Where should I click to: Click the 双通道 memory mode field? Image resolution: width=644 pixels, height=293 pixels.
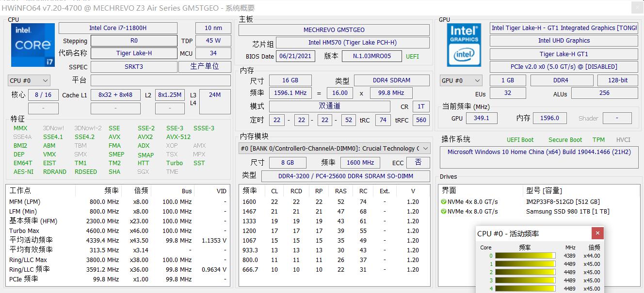330,106
